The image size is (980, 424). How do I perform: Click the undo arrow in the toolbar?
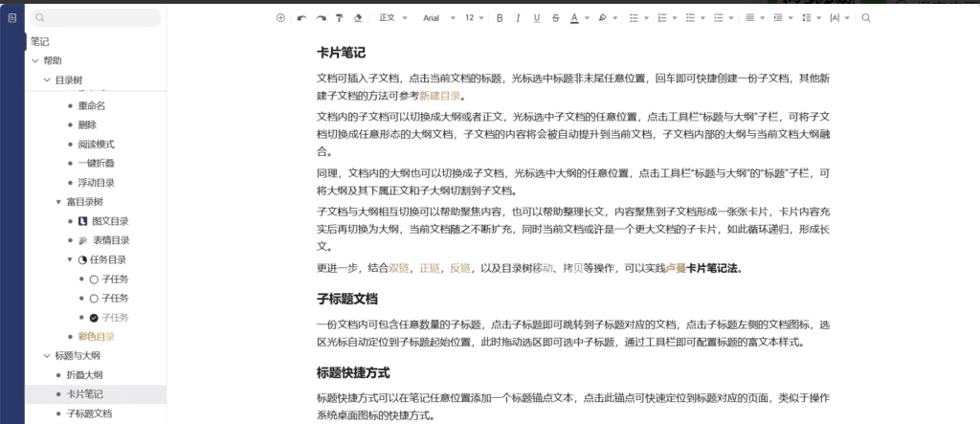[x=301, y=18]
